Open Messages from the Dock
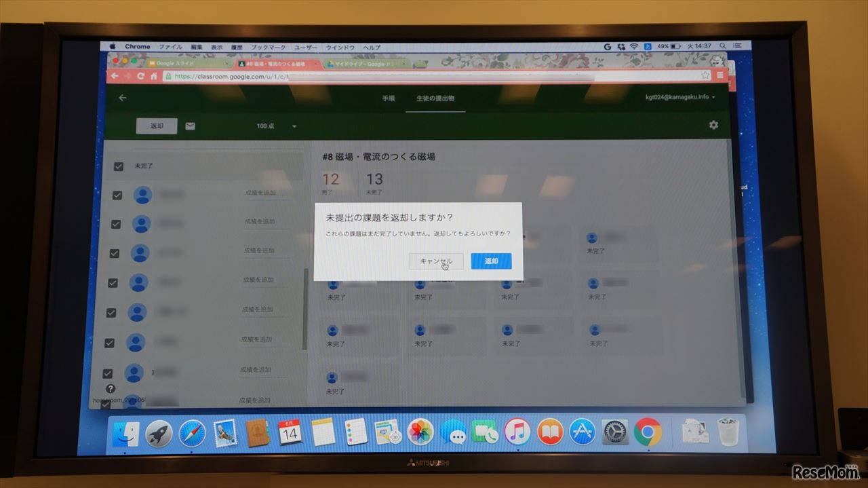 pos(452,432)
